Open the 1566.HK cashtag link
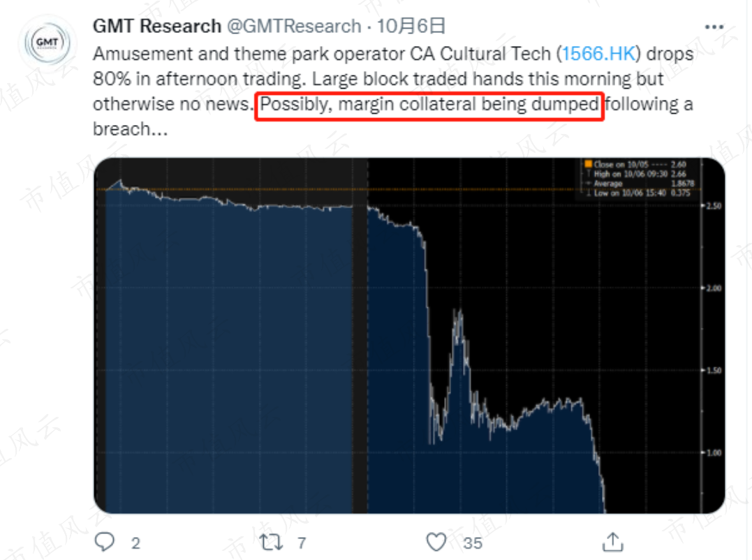The height and width of the screenshot is (560, 752). [x=598, y=54]
